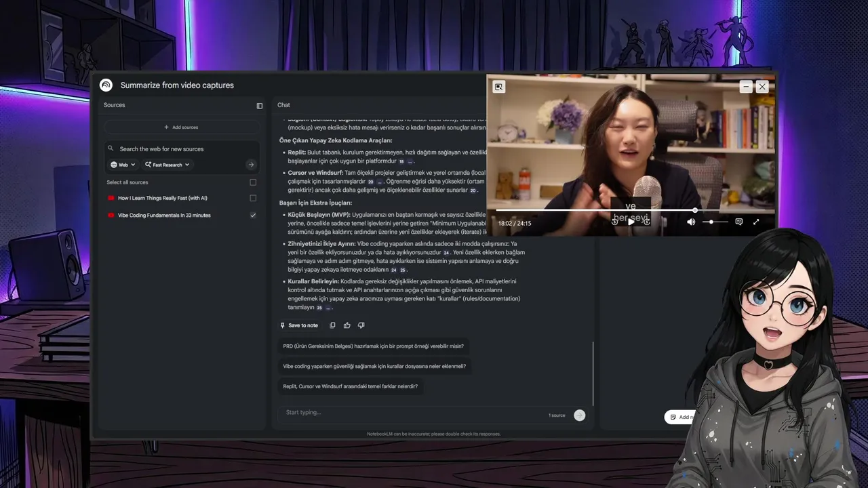The width and height of the screenshot is (868, 488).
Task: Click the Öne Çıkan Yapay Zeka Kodlama Araçları heading
Action: 336,140
